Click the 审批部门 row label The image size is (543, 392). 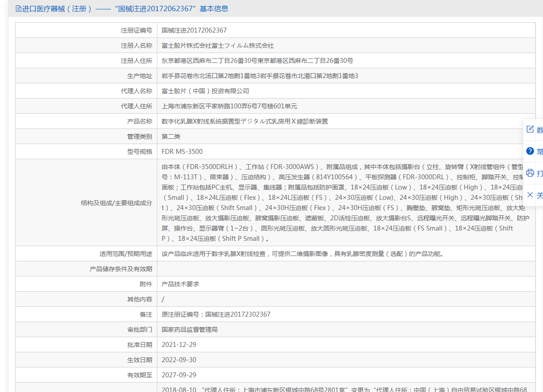140,330
